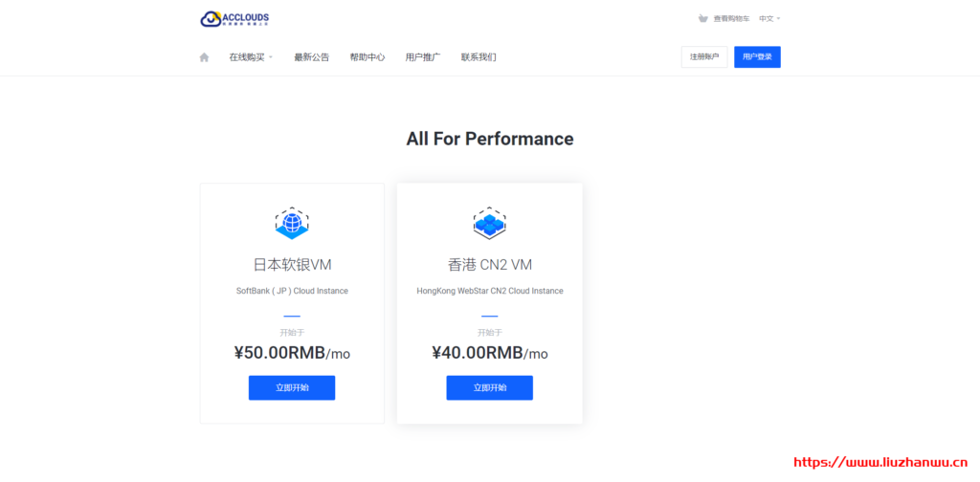The image size is (980, 482).
Task: Click the blue cubes icon for 香港 CN2 VM
Action: (489, 223)
